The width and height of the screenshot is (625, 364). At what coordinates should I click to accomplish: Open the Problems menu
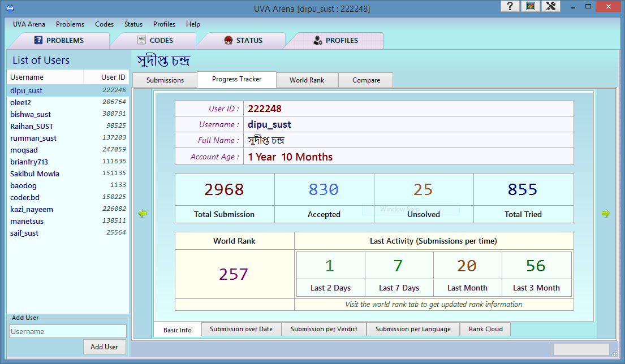(70, 24)
